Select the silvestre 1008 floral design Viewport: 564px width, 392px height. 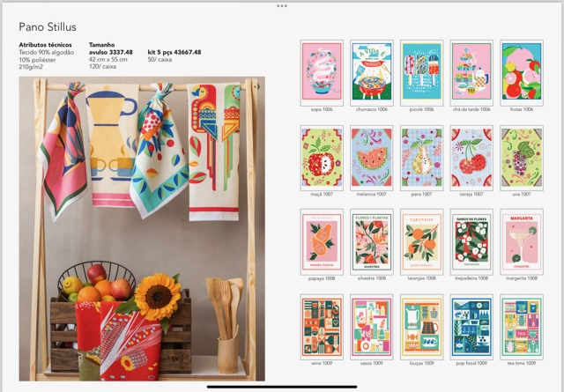click(372, 242)
